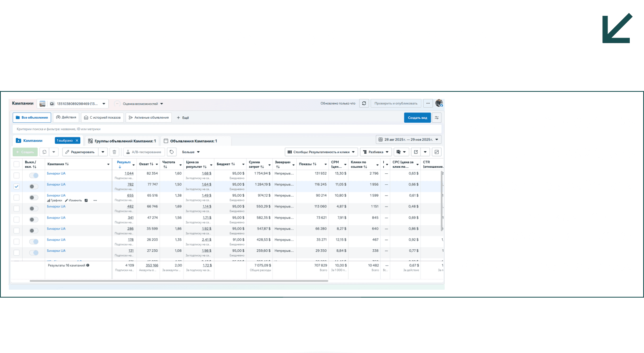Screen dimensions: 644x353
Task: Open the charts panel icon
Action: [x=437, y=152]
